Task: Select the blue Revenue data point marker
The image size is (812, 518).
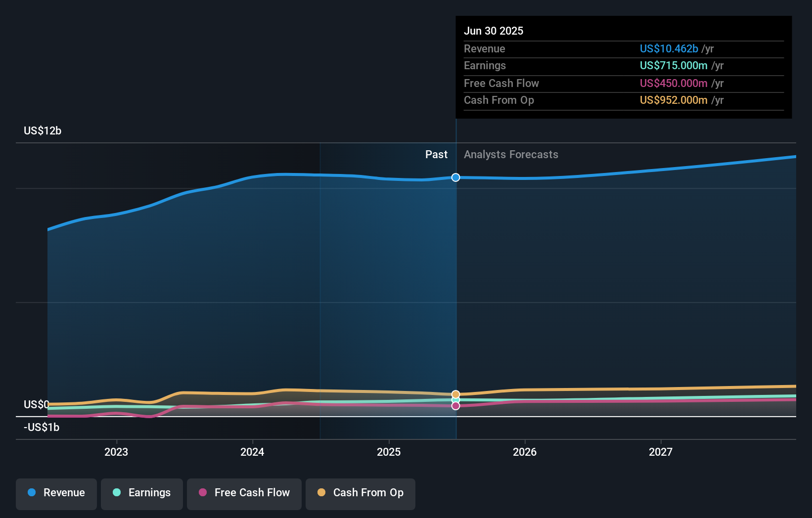Action: [x=456, y=177]
